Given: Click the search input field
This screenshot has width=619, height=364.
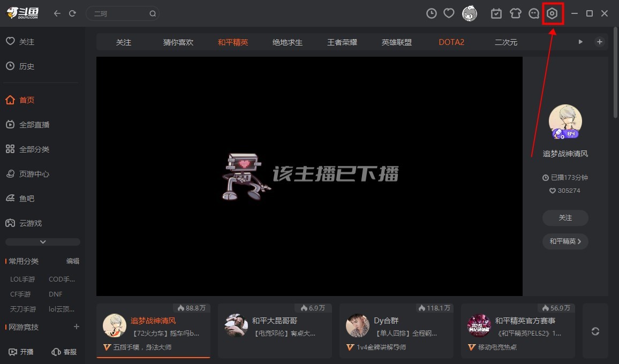Looking at the screenshot, I should pyautogui.click(x=119, y=14).
